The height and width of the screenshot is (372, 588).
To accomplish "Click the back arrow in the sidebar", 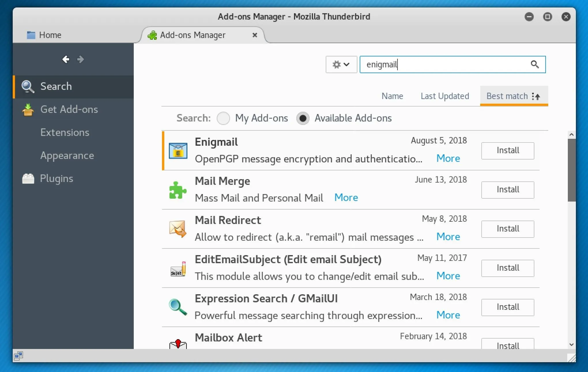I will [66, 59].
